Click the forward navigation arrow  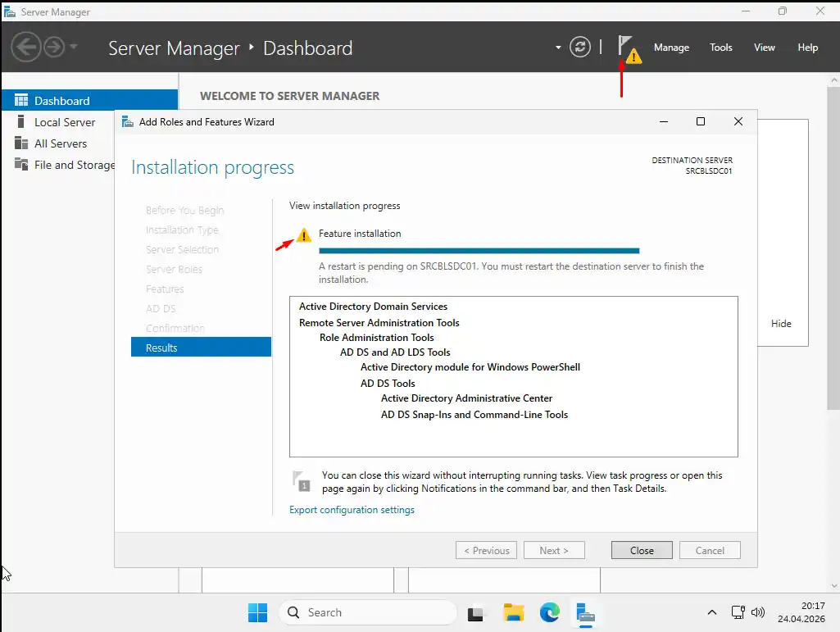tap(53, 48)
